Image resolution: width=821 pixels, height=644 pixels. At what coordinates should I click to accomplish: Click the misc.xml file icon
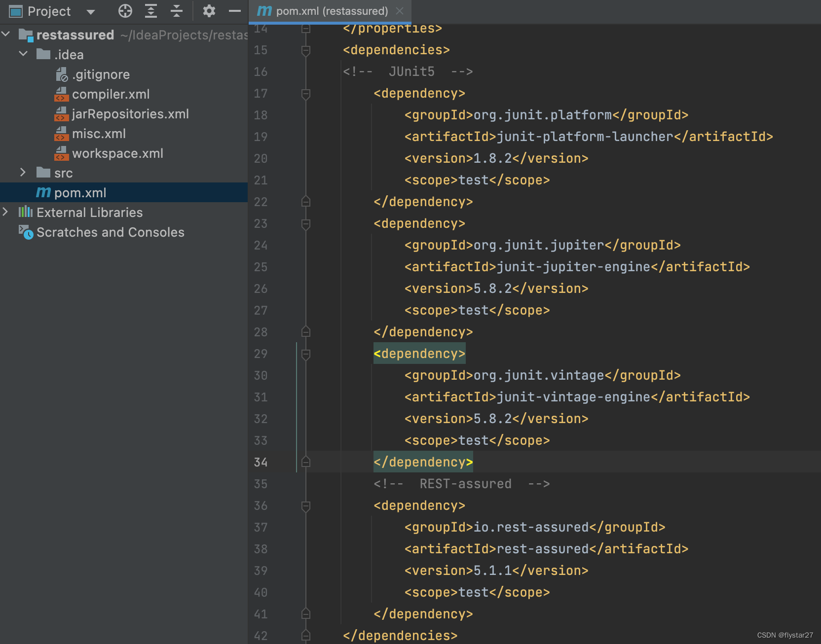point(62,134)
